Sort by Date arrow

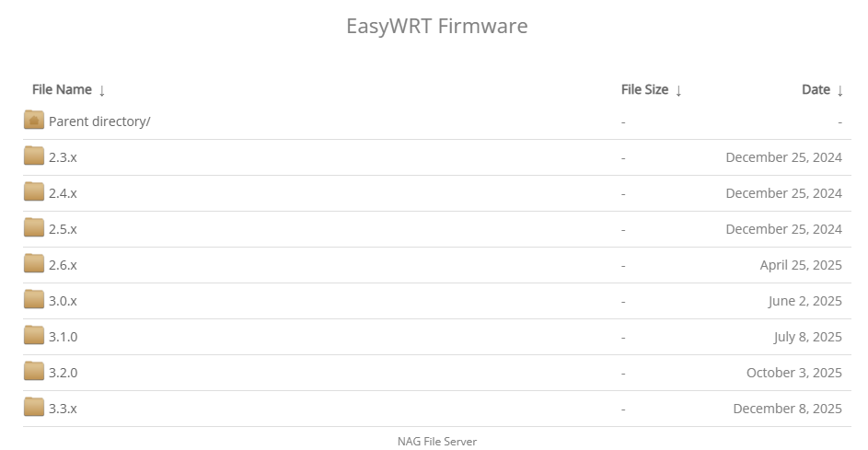839,90
